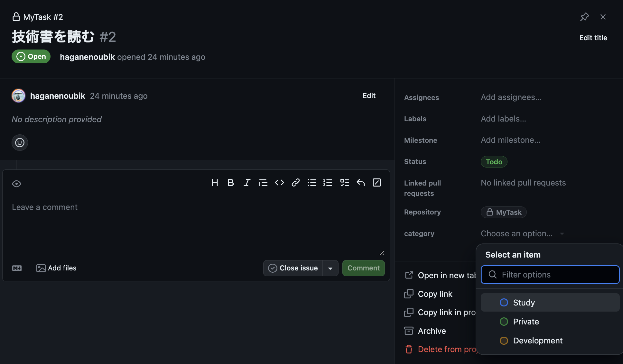Select 'Delete from project' menu entry
The height and width of the screenshot is (364, 623).
click(x=448, y=349)
